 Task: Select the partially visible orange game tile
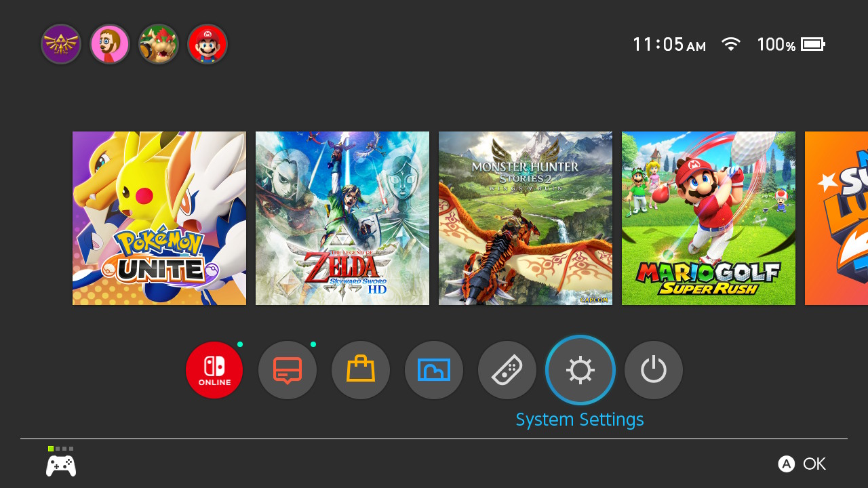click(x=836, y=218)
